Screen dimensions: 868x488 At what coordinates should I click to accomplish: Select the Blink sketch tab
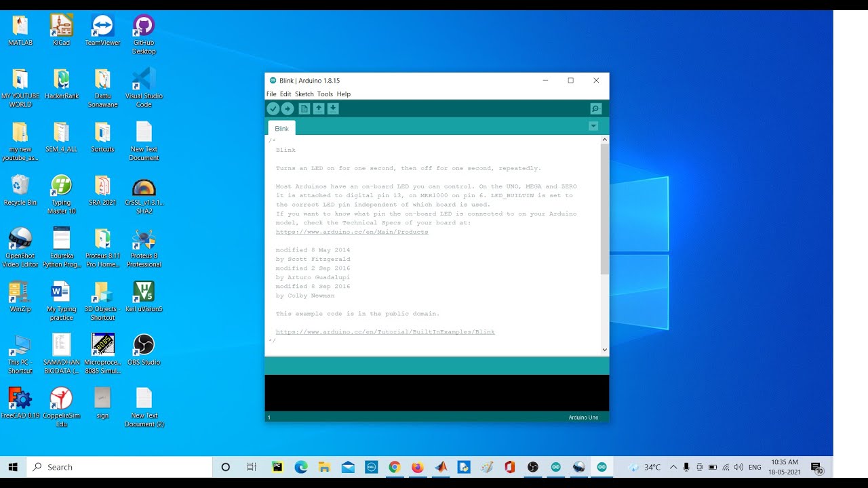point(282,128)
